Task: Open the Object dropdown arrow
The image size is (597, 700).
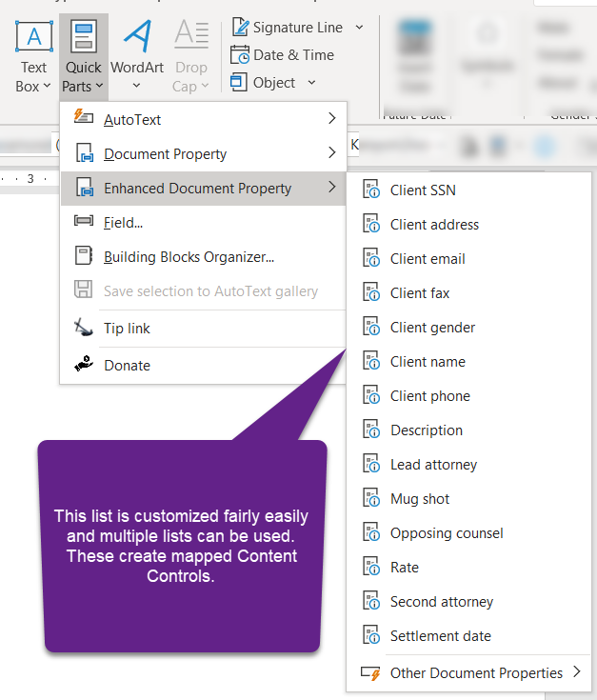Action: coord(312,83)
